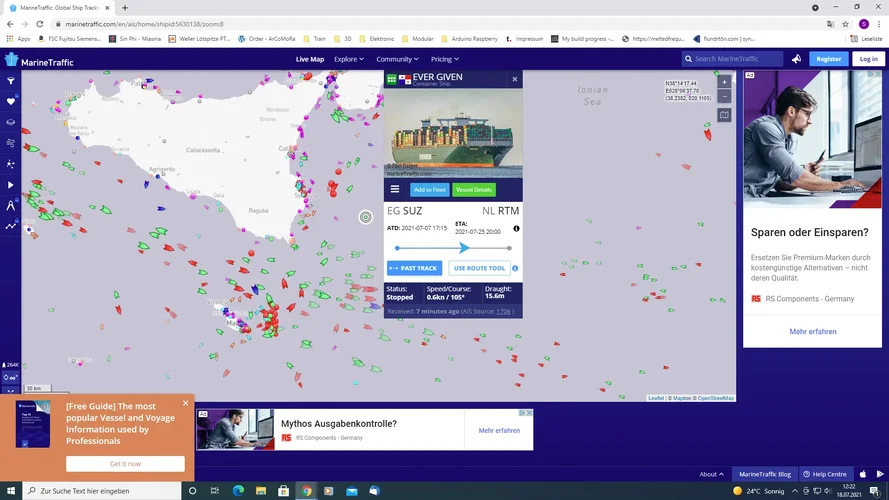Click the heart favorites icon in sidebar
The height and width of the screenshot is (500, 889).
pos(11,101)
